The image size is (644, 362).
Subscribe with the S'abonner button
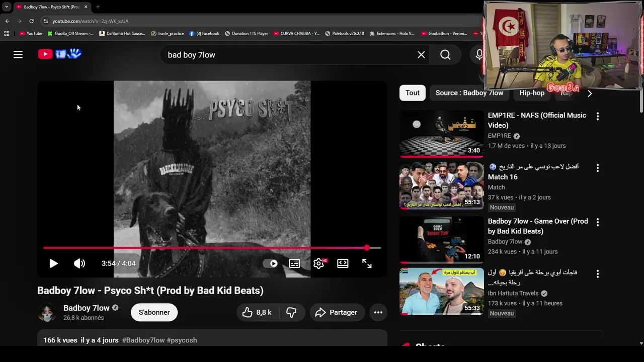point(154,312)
